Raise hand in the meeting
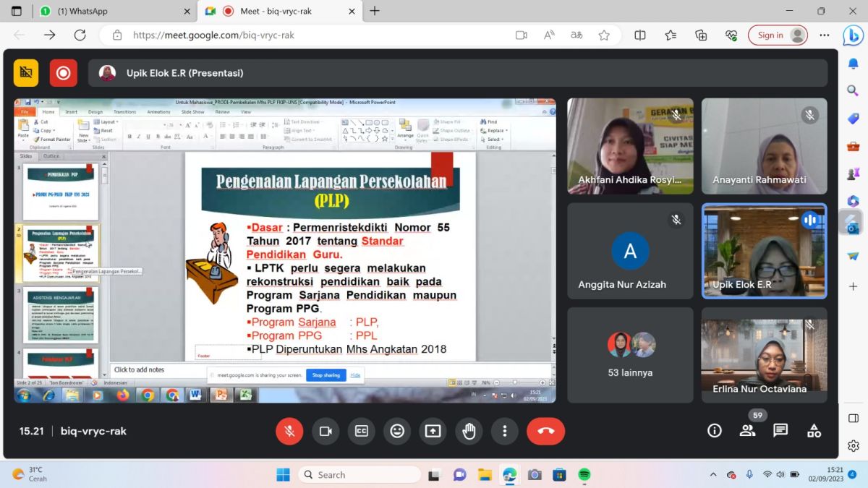 coord(469,431)
